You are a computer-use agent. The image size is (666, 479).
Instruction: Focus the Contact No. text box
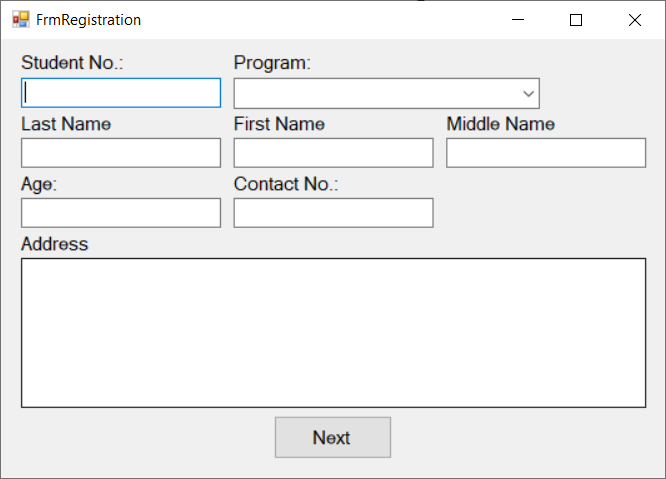click(x=333, y=213)
